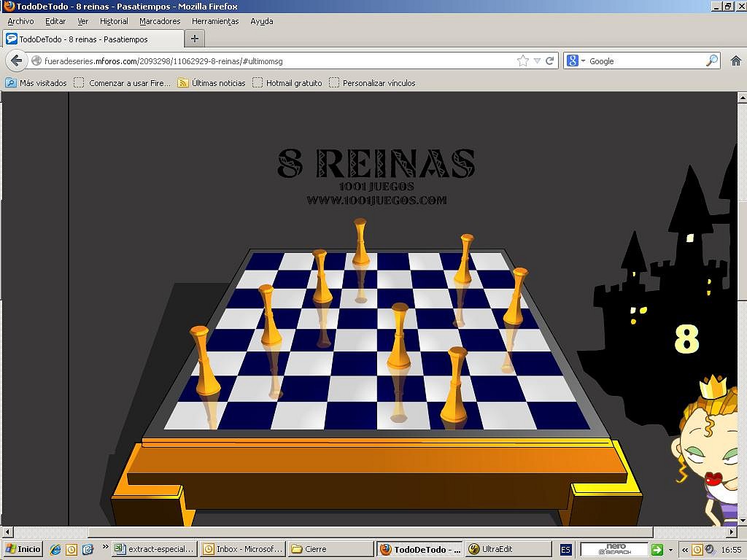
Task: Open the Internet Explorer quick launch icon
Action: (55, 550)
